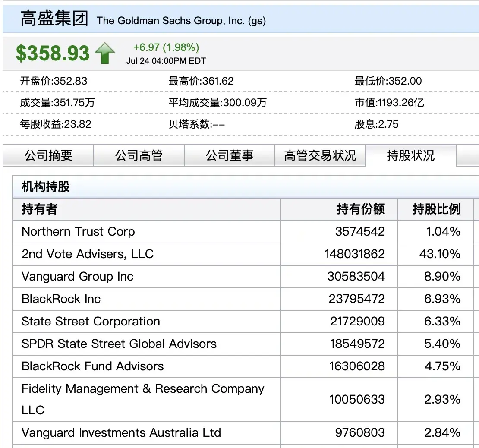This screenshot has height=448, width=479.
Task: Click the 持股比例 column header
Action: click(x=436, y=209)
